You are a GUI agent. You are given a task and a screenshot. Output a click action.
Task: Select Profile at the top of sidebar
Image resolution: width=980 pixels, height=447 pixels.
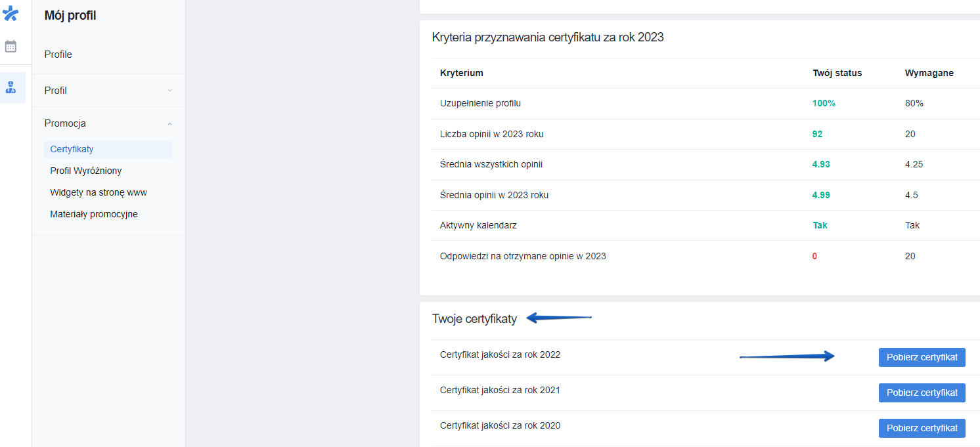[x=58, y=54]
